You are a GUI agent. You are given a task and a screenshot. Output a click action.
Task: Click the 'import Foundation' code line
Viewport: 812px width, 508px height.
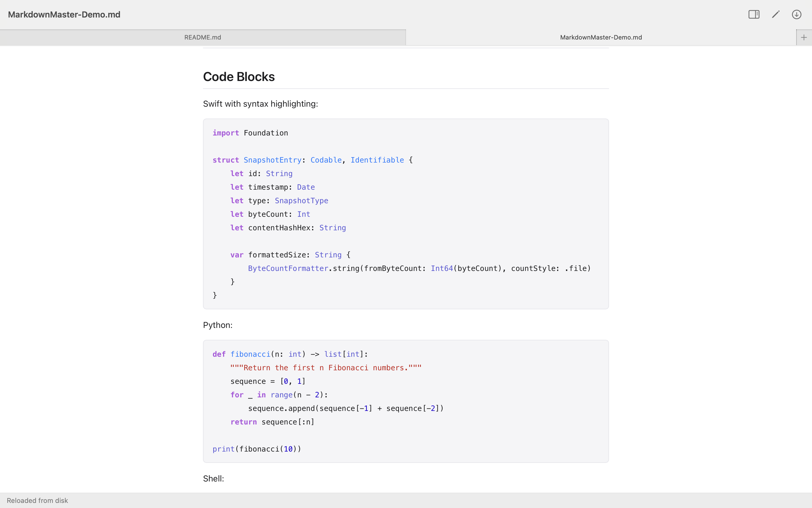pyautogui.click(x=250, y=133)
